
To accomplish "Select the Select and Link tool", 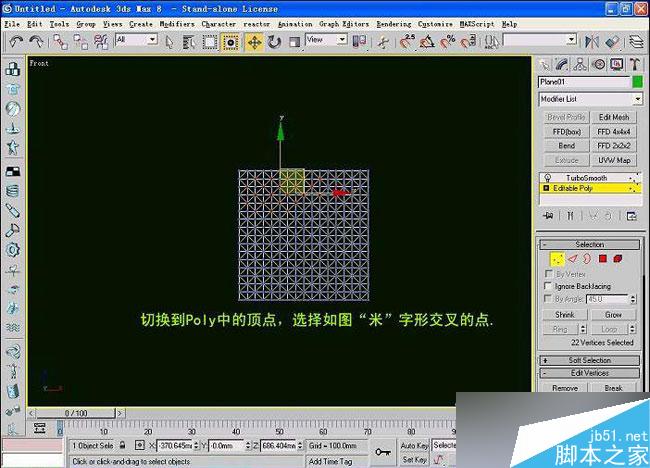I will (x=61, y=42).
